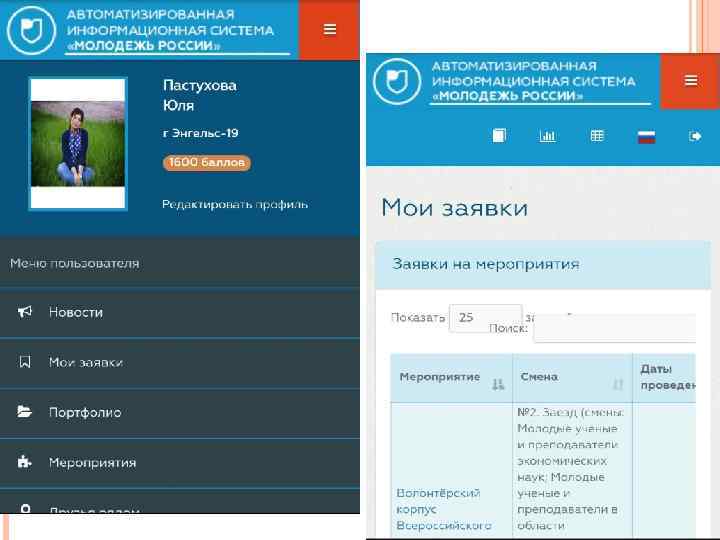Open the bar chart statistics icon
Screen dimensions: 720x540
pyautogui.click(x=547, y=136)
